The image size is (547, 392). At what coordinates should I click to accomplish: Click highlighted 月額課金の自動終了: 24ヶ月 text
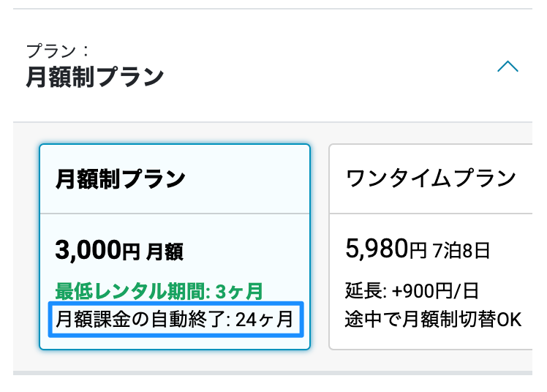click(x=176, y=320)
